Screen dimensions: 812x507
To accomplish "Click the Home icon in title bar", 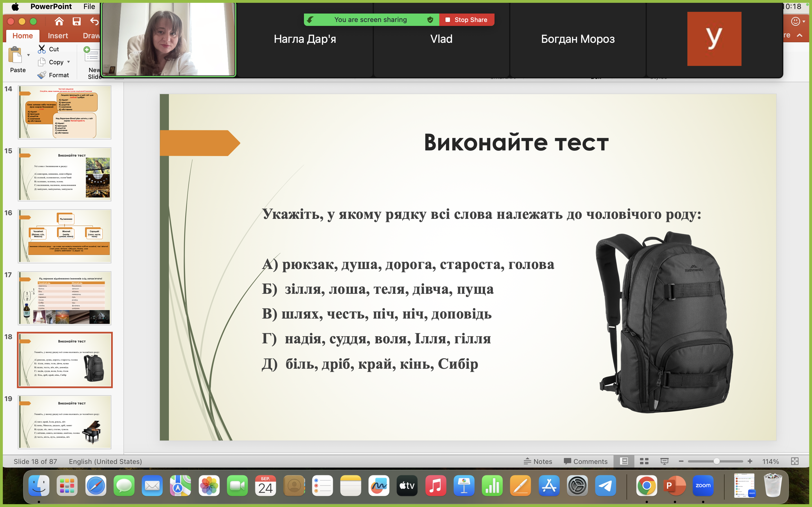I will [59, 21].
